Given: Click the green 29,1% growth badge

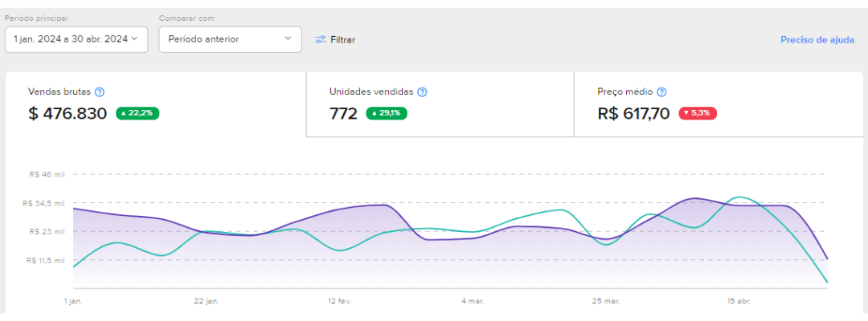Looking at the screenshot, I should pyautogui.click(x=387, y=113).
